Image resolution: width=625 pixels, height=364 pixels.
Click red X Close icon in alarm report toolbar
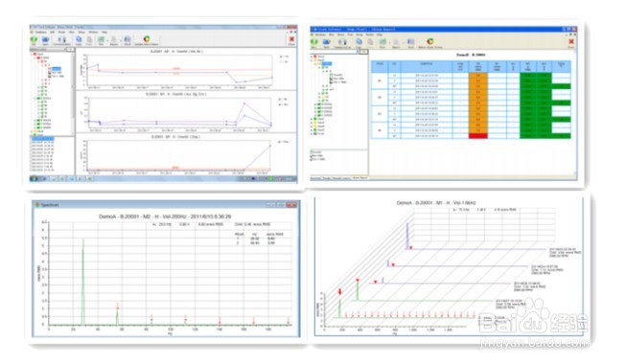coord(570,42)
